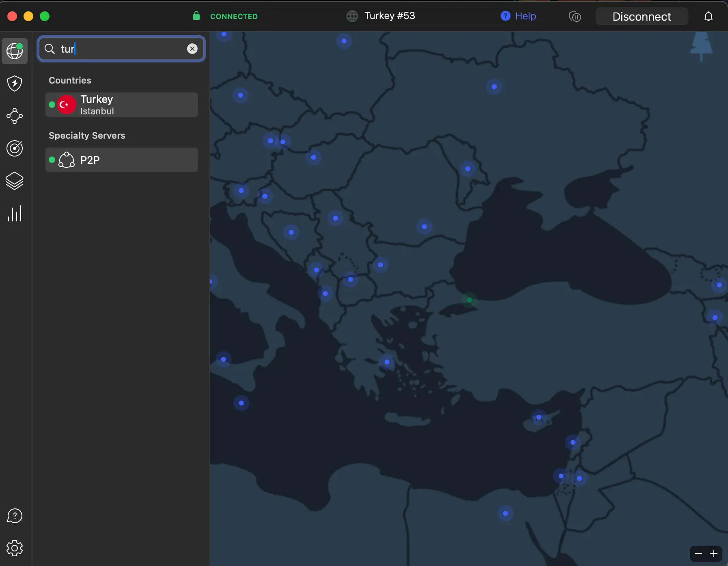Viewport: 728px width, 566px height.
Task: Click the CONNECTED status text
Action: click(234, 16)
